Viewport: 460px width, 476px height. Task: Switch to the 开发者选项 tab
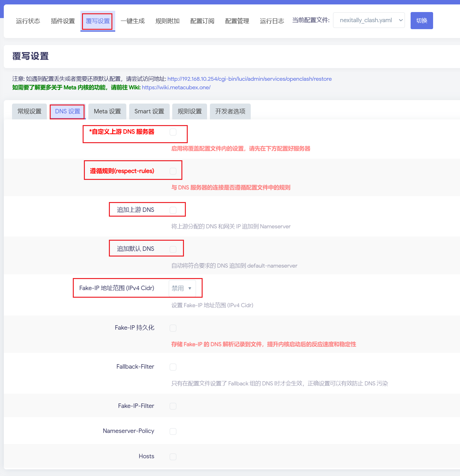[x=230, y=111]
